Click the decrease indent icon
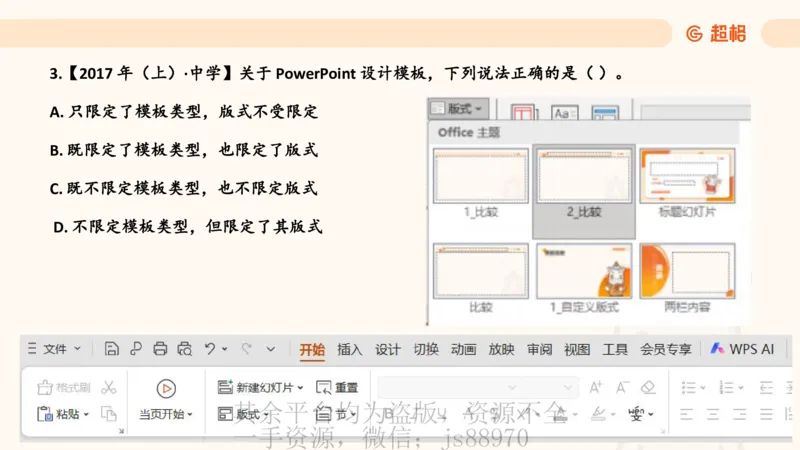The height and width of the screenshot is (450, 800). [766, 388]
